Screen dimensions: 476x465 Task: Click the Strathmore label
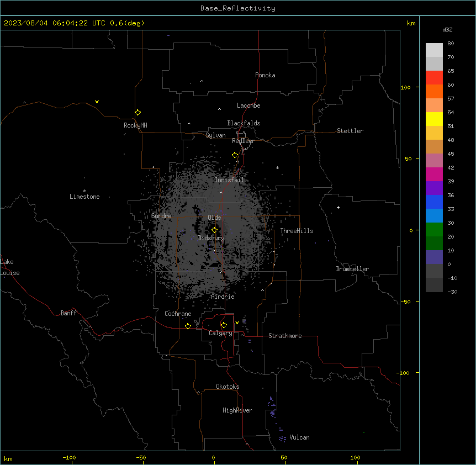[285, 336]
